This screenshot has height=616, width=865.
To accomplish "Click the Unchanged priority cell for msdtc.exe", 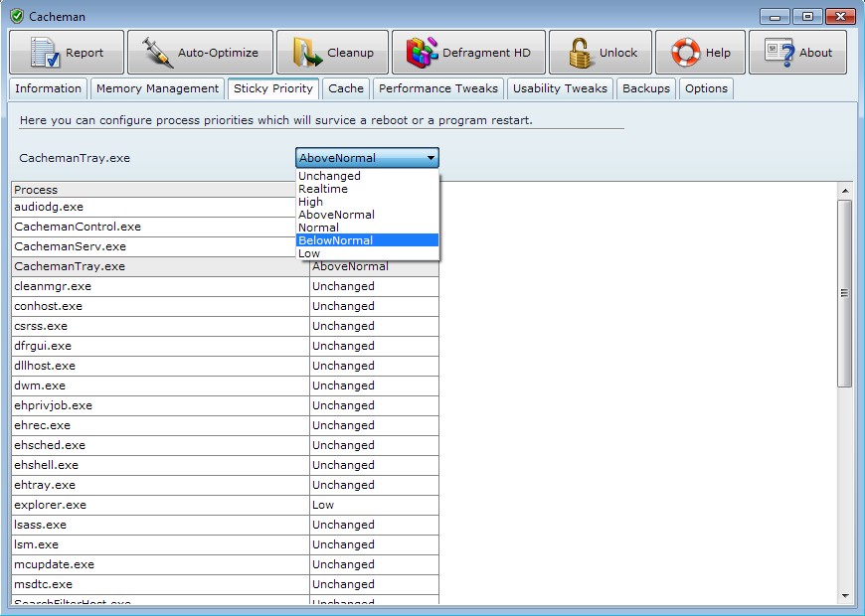I will pos(374,584).
